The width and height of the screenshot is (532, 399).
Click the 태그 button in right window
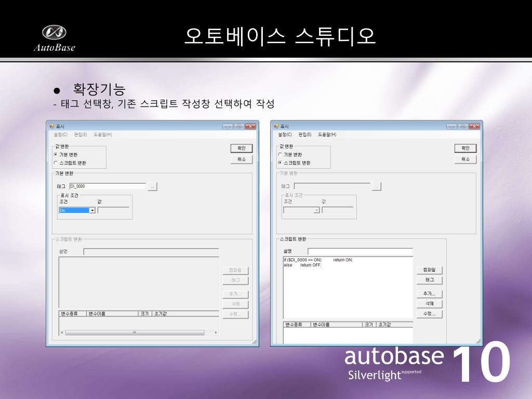tap(429, 280)
